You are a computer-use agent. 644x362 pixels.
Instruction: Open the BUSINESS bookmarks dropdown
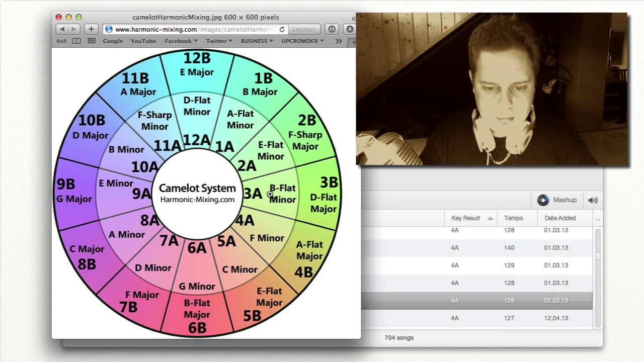(x=257, y=41)
